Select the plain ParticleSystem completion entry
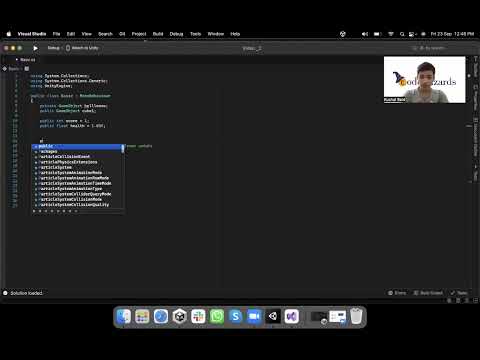The image size is (480, 360). point(78,167)
